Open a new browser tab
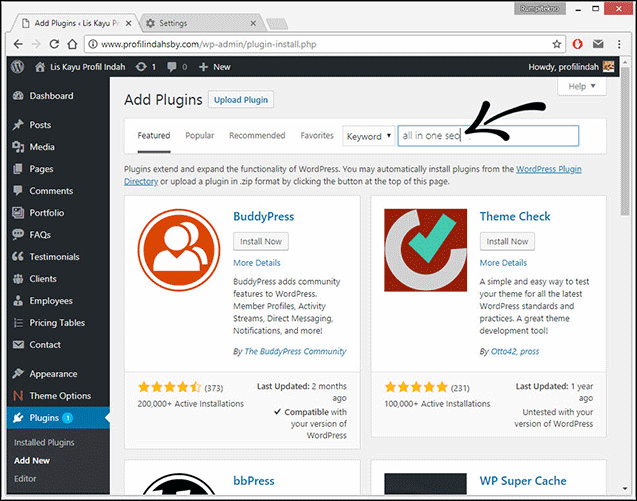 click(277, 24)
